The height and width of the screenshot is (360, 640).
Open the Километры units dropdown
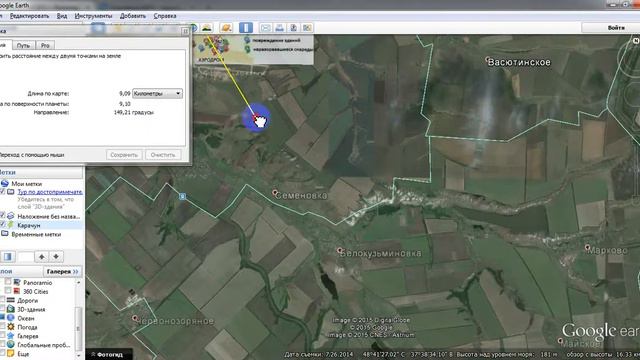click(157, 93)
